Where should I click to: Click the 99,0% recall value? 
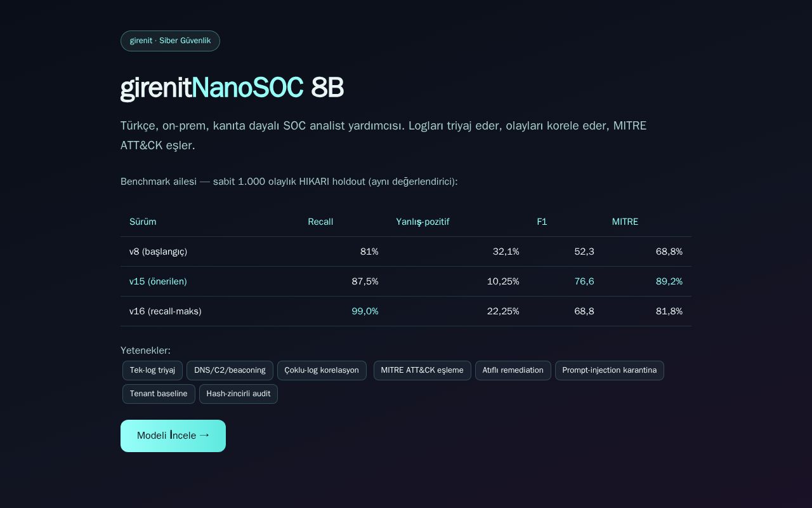click(x=365, y=311)
